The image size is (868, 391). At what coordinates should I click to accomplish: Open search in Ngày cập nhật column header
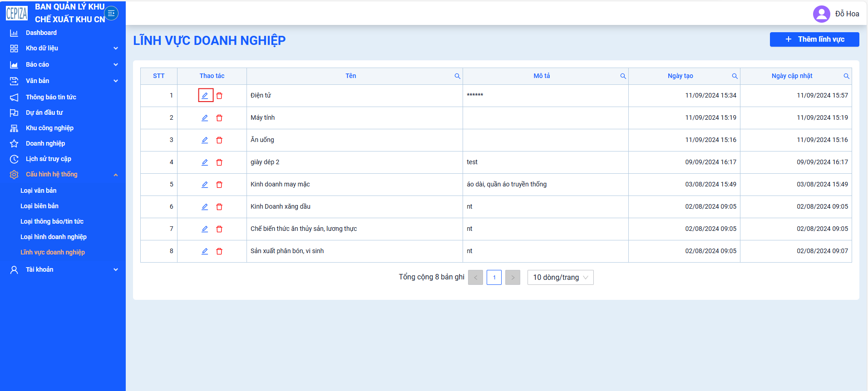click(846, 76)
